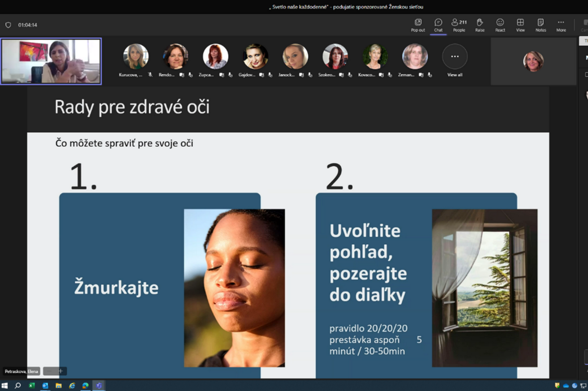Viewport: 588px width, 391px height.
Task: Click the meeting timer 01:04:14
Action: [x=28, y=25]
